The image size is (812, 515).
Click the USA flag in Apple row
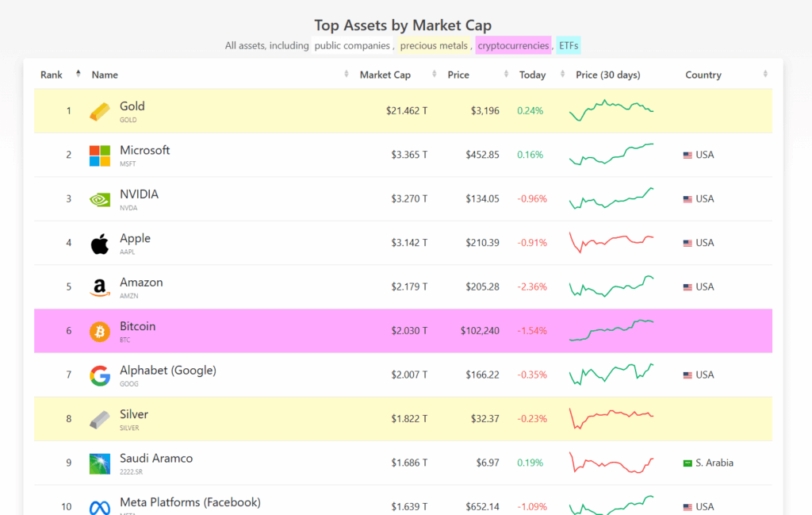pos(688,243)
